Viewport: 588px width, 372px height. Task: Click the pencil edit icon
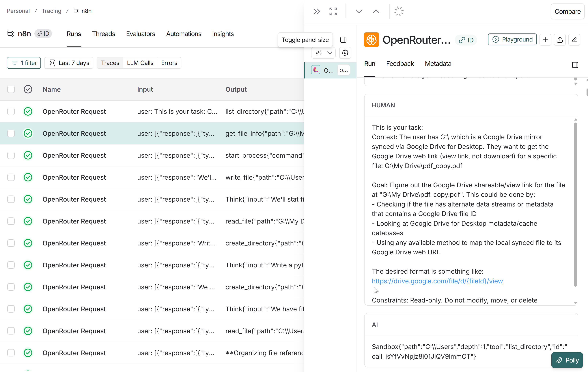574,40
